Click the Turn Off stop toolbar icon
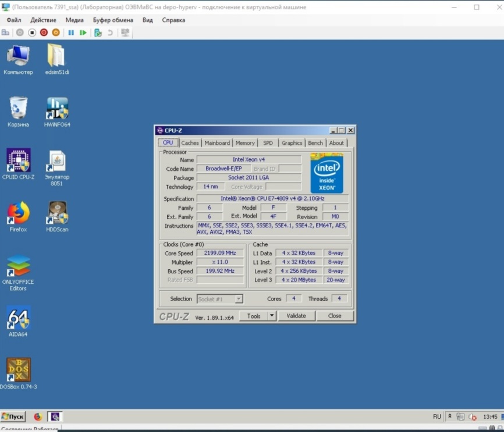The width and height of the screenshot is (504, 432). point(32,33)
